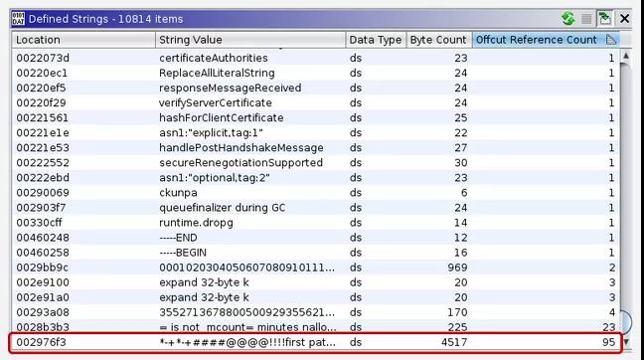Close the Defined Strings window
The image size is (644, 360).
[625, 19]
